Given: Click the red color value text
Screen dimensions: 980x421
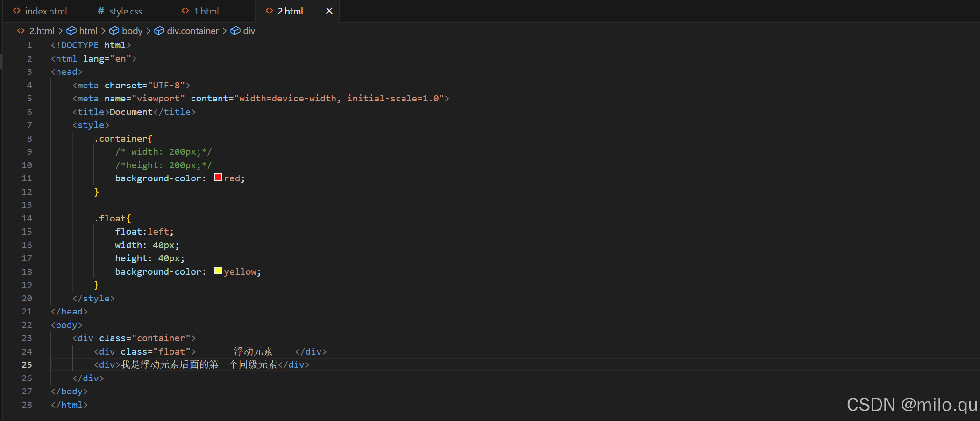Looking at the screenshot, I should [232, 178].
